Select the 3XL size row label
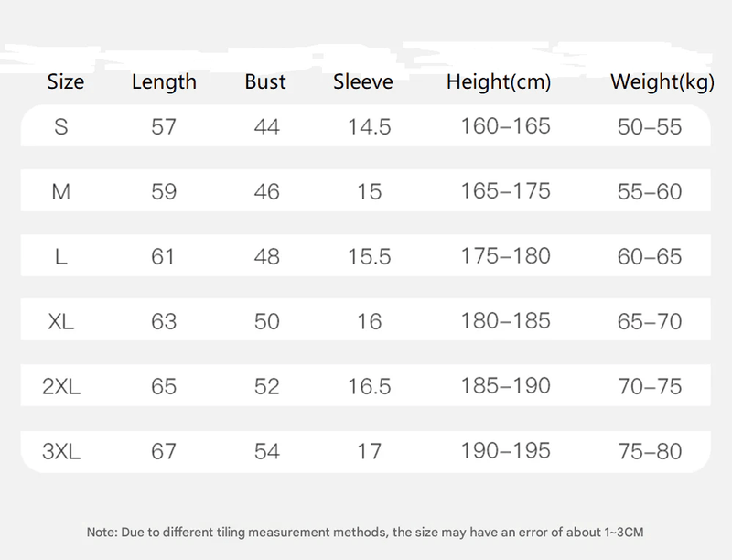 [x=61, y=451]
